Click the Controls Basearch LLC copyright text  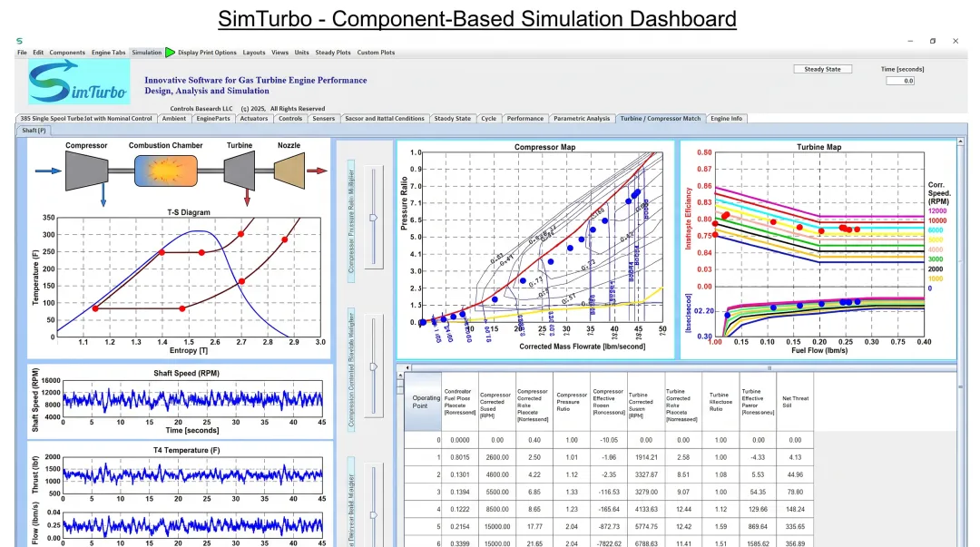(248, 108)
